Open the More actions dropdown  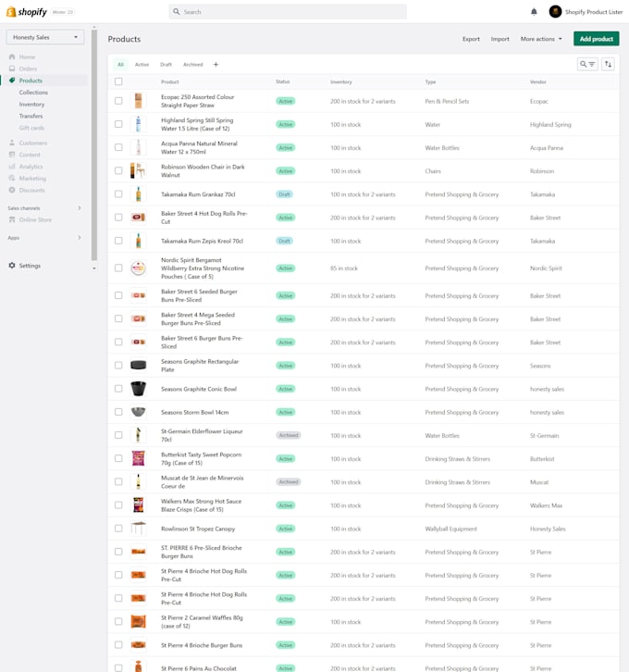[541, 39]
